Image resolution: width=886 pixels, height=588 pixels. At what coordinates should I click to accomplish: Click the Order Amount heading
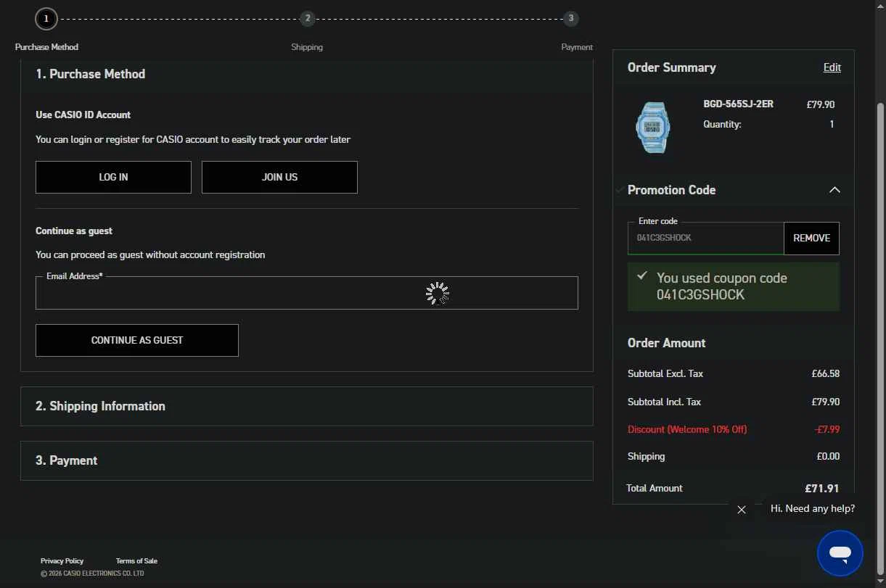coord(667,343)
